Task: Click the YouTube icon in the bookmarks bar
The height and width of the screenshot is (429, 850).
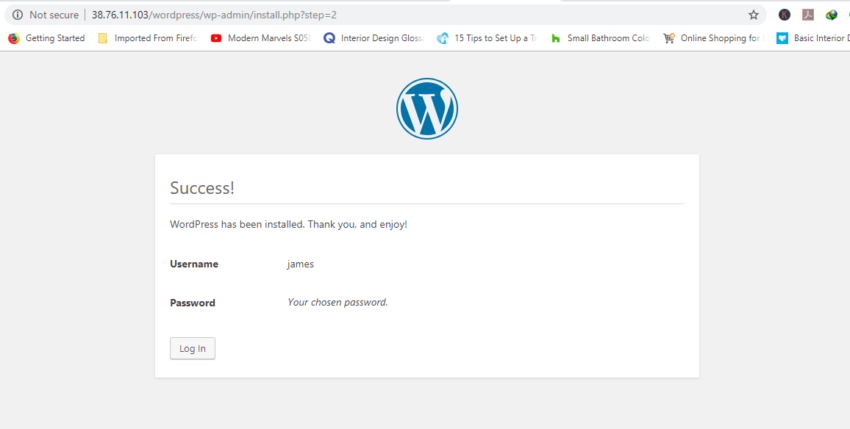Action: click(x=216, y=38)
